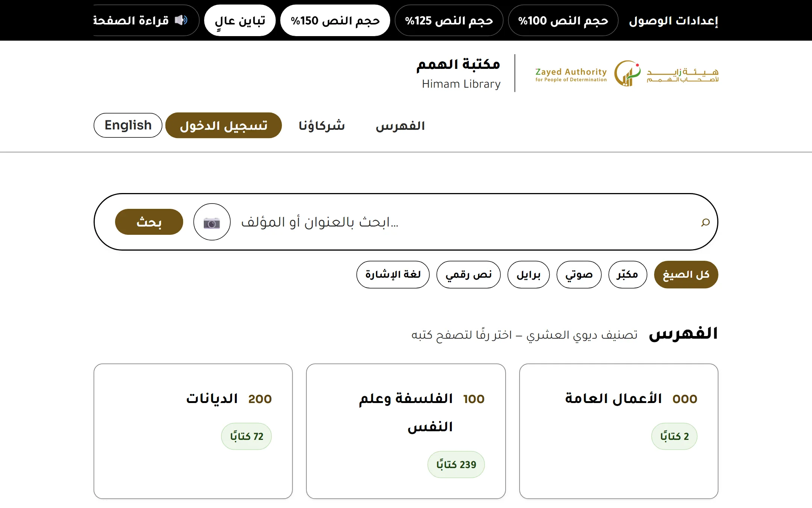The image size is (812, 508).
Task: Switch language to English
Action: coord(128,125)
